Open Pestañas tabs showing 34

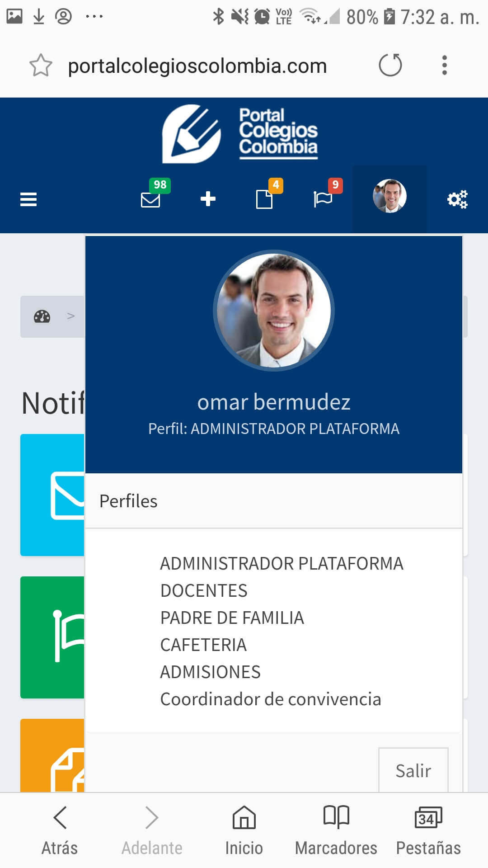click(428, 831)
